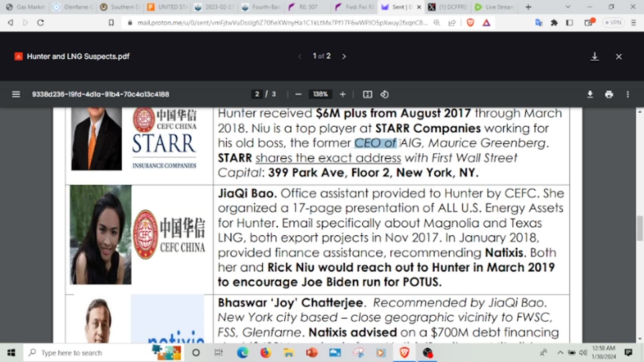Launch Firefox from taskbar
Image resolution: width=644 pixels, height=362 pixels.
(266, 352)
